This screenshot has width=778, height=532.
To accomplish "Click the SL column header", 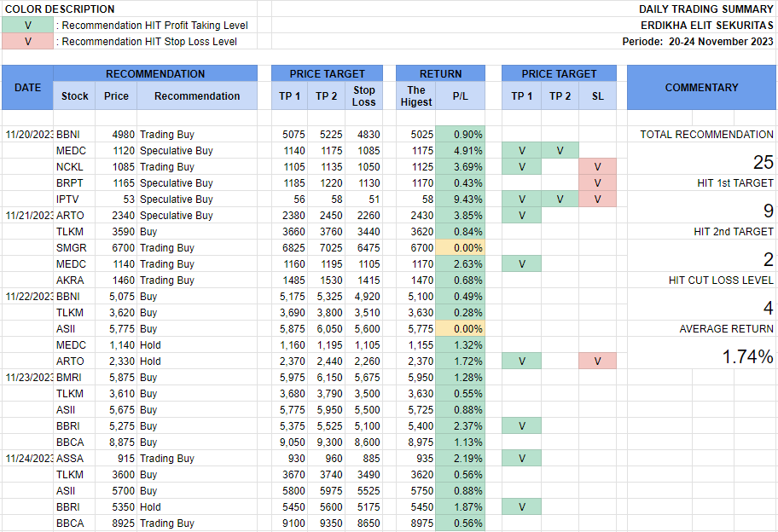I will pos(597,96).
